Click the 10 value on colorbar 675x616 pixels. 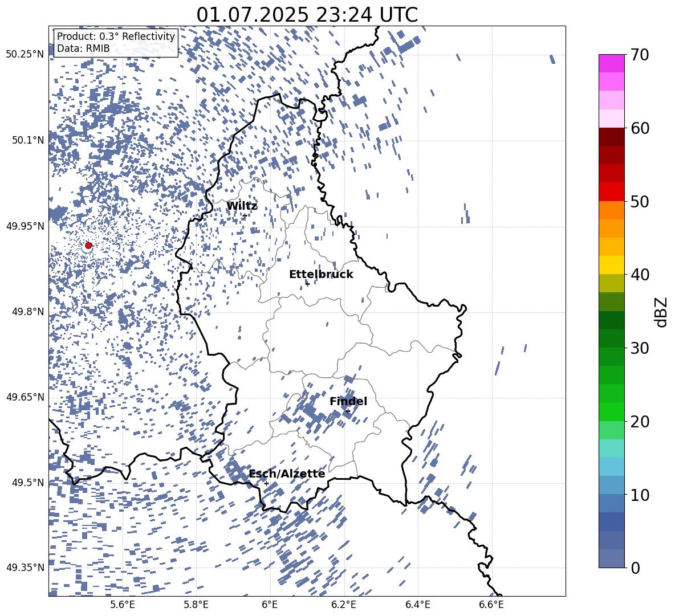[x=640, y=495]
